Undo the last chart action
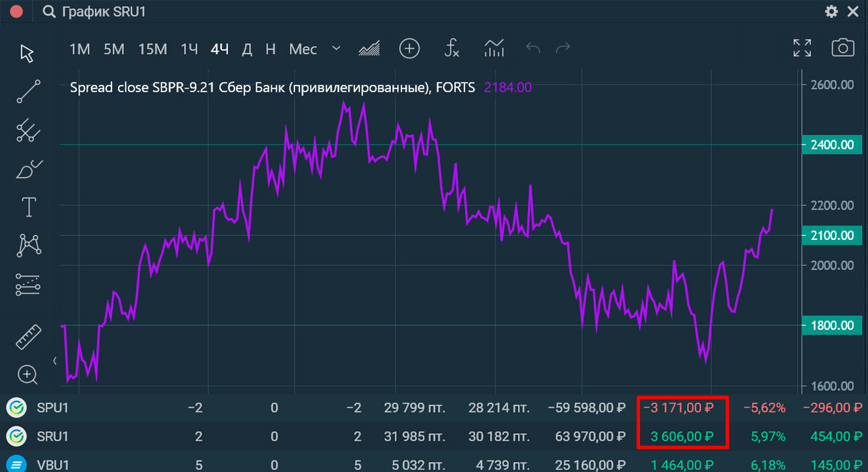 (533, 48)
